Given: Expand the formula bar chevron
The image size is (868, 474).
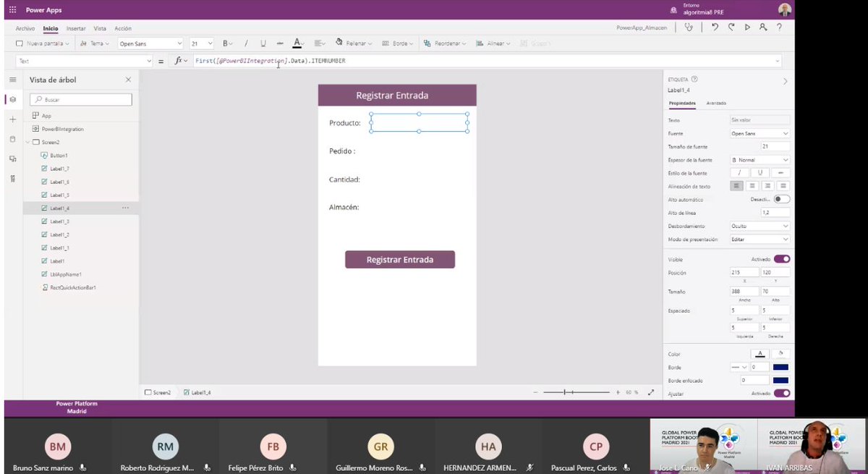Looking at the screenshot, I should [x=778, y=62].
